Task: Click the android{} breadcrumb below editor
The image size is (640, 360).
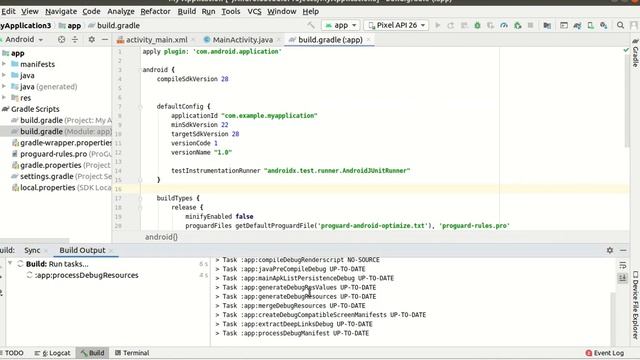Action: pyautogui.click(x=161, y=237)
